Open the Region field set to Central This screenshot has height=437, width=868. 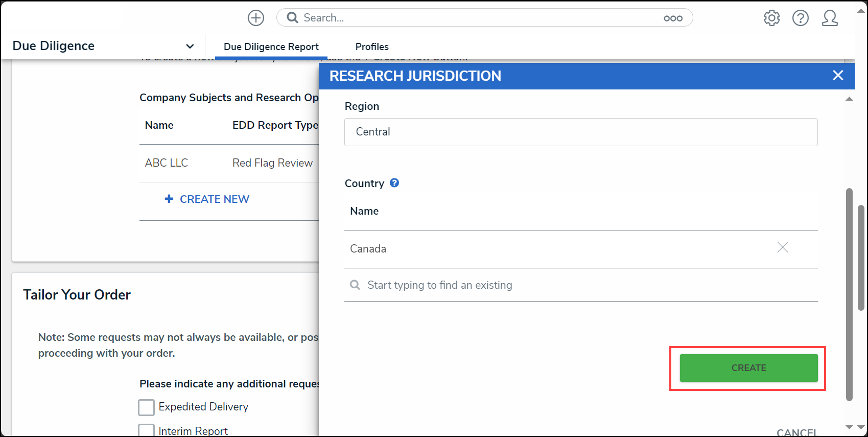581,132
